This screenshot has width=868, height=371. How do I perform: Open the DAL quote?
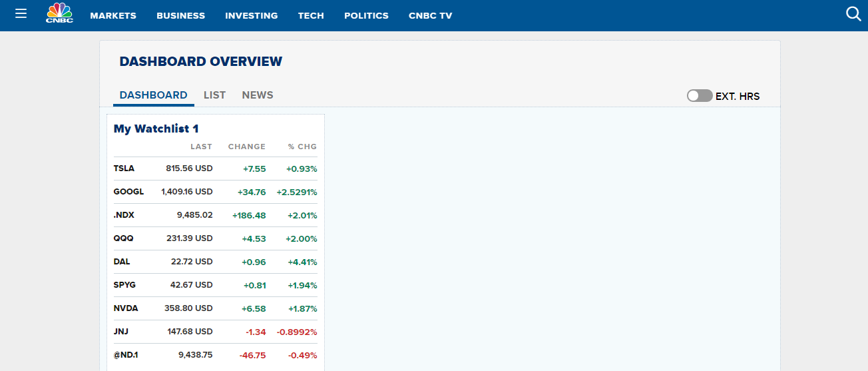[122, 262]
